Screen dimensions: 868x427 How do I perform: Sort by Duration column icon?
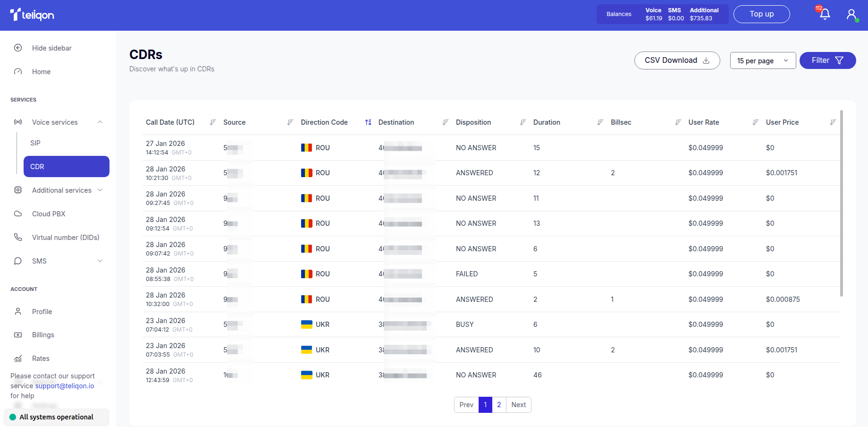[x=600, y=122]
